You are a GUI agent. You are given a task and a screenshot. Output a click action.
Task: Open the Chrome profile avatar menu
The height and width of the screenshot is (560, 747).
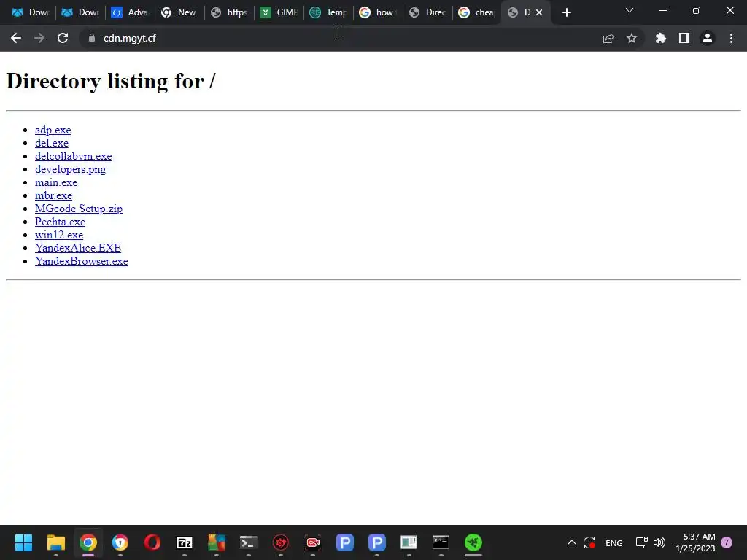click(x=708, y=38)
